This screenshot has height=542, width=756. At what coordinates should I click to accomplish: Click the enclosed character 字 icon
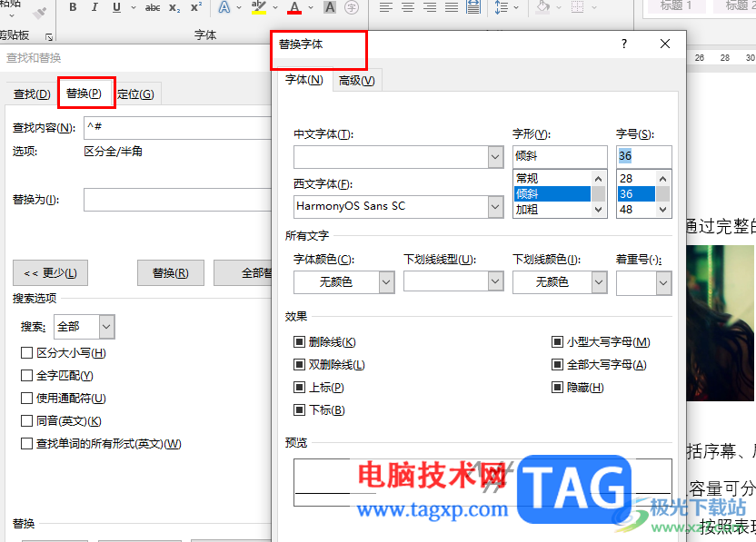pos(352,7)
